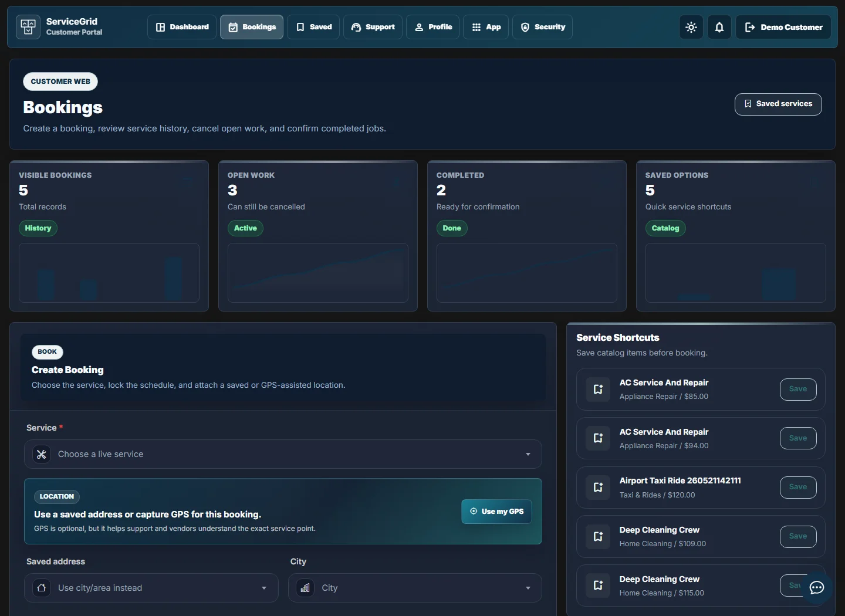Click 'Home Cleaning / $115.00' text

(x=662, y=593)
